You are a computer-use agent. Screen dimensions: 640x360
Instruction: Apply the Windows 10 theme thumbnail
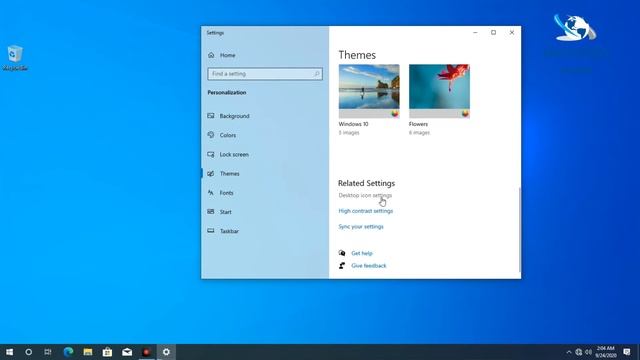click(369, 91)
